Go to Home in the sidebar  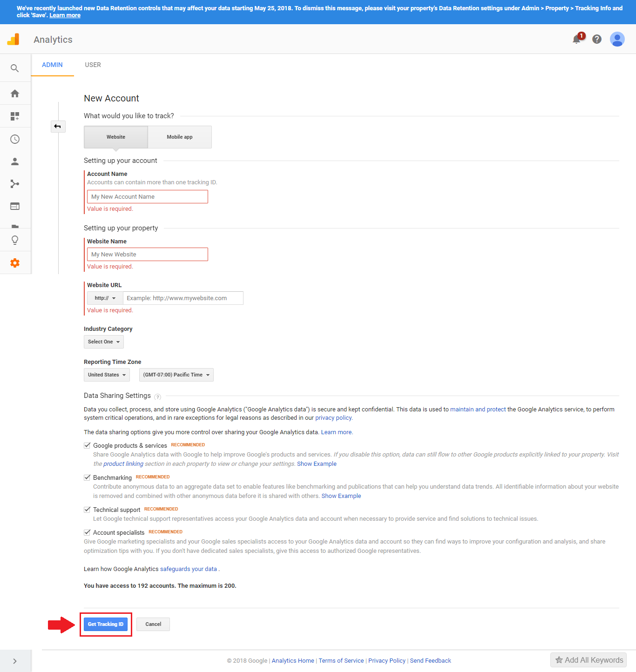tap(15, 94)
